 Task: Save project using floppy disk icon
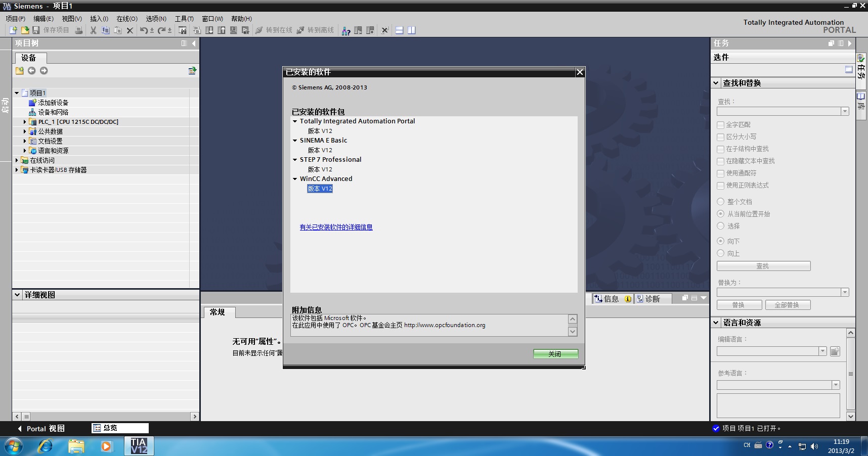pyautogui.click(x=36, y=30)
